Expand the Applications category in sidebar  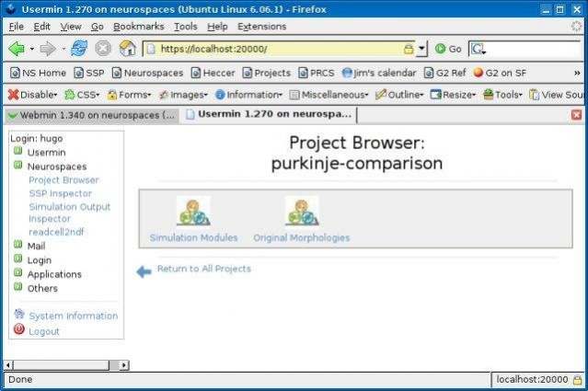click(x=18, y=273)
